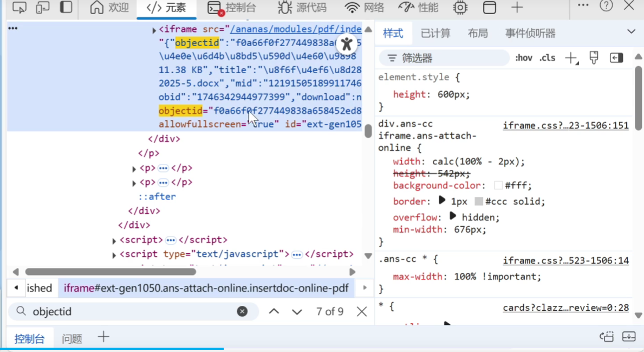
Task: Open the 欢迎 welcome tab
Action: click(x=109, y=8)
